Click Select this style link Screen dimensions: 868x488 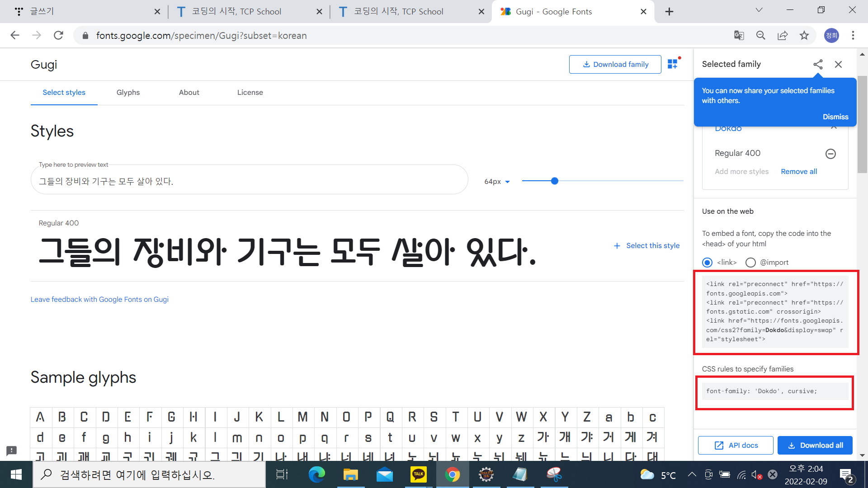point(647,245)
